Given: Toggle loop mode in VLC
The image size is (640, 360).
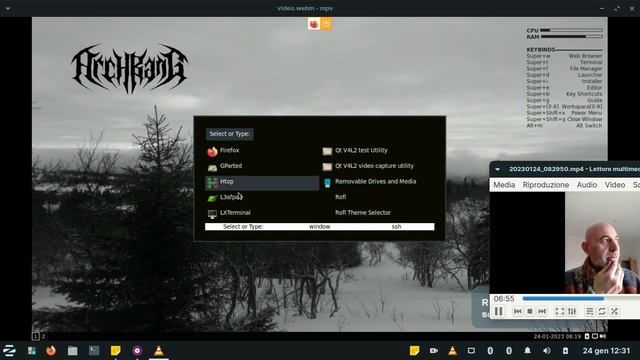Looking at the screenshot, I should coord(602,311).
